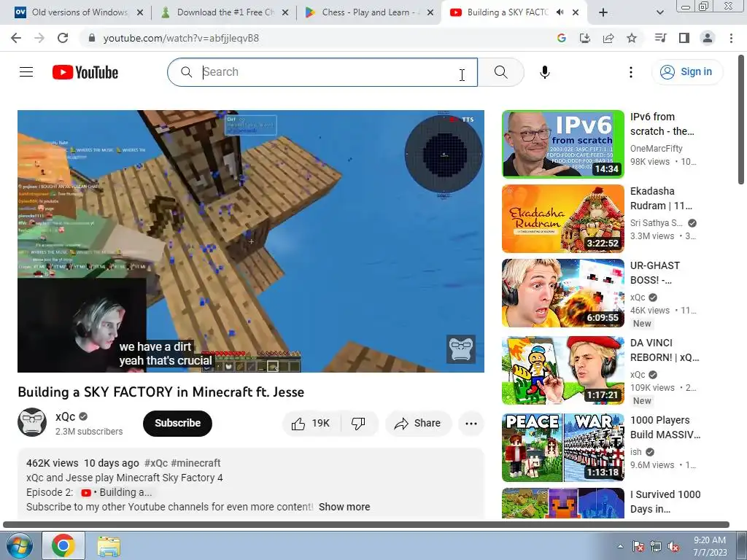Open a new tab with plus
The image size is (747, 560).
click(x=603, y=12)
